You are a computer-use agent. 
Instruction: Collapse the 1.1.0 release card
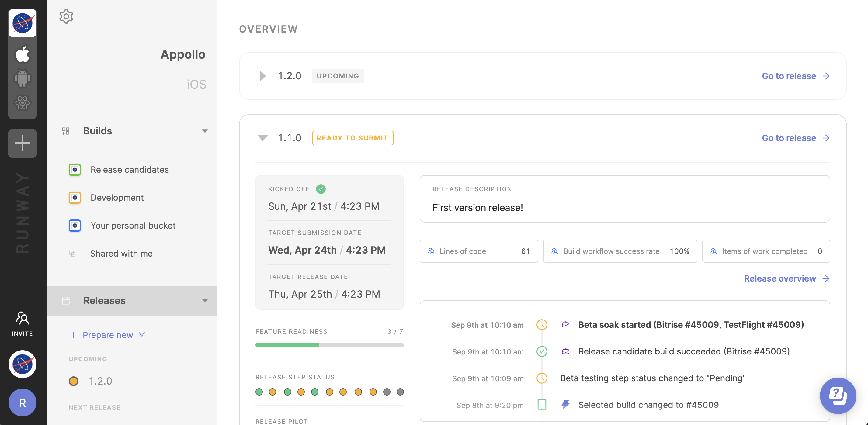point(262,138)
